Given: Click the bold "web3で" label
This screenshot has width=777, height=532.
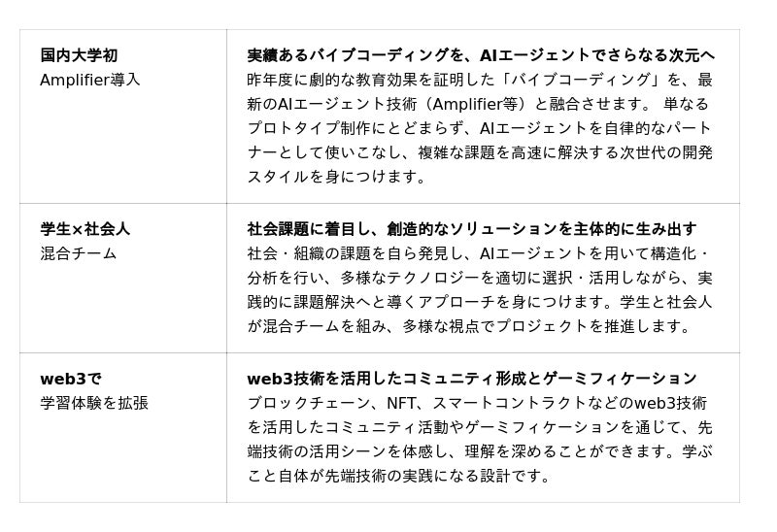Looking at the screenshot, I should (70, 378).
